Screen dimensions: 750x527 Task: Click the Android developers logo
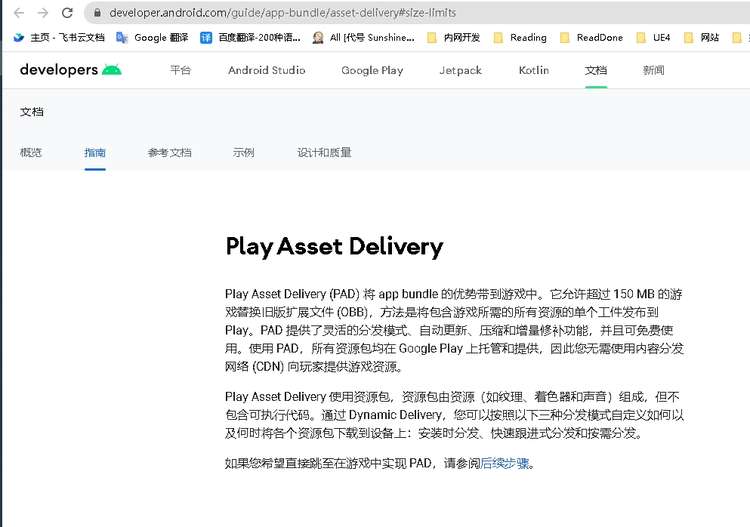tap(71, 70)
